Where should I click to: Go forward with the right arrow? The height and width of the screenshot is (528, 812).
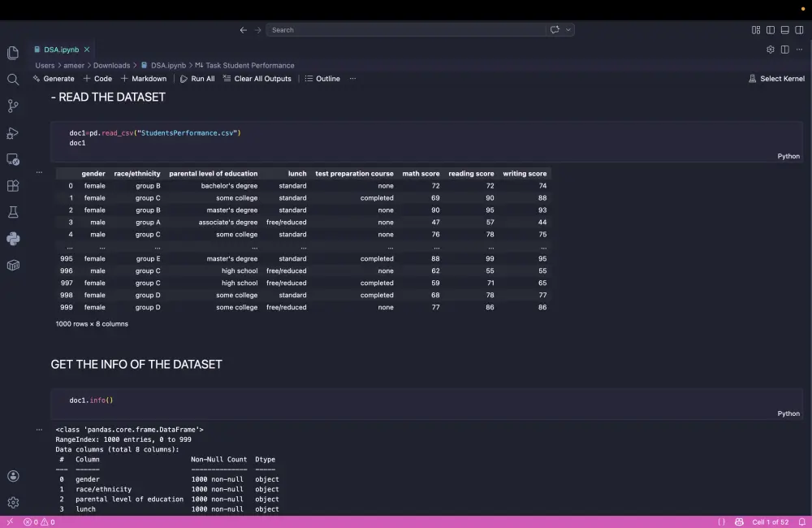click(258, 30)
